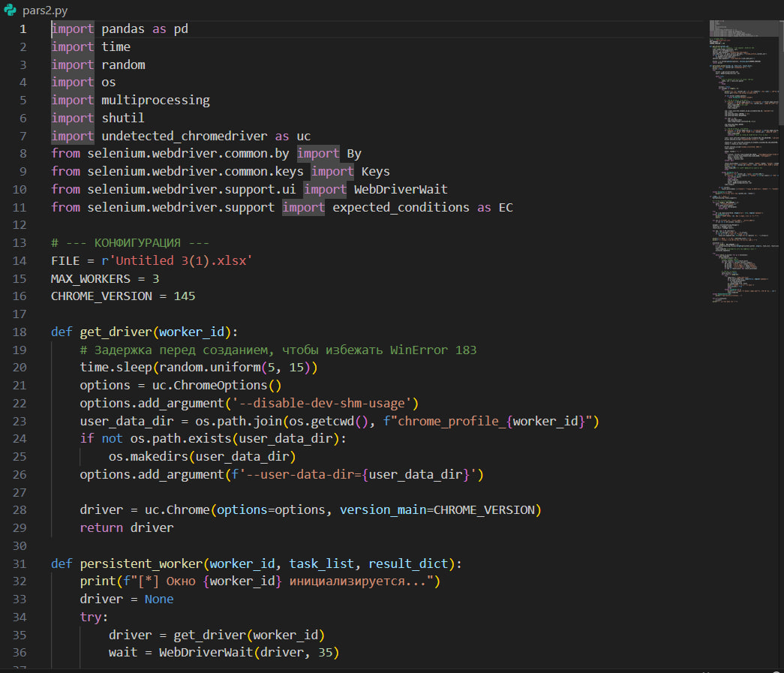This screenshot has height=673, width=784.
Task: Click the WinError 183 comment on line 19
Action: click(x=278, y=350)
